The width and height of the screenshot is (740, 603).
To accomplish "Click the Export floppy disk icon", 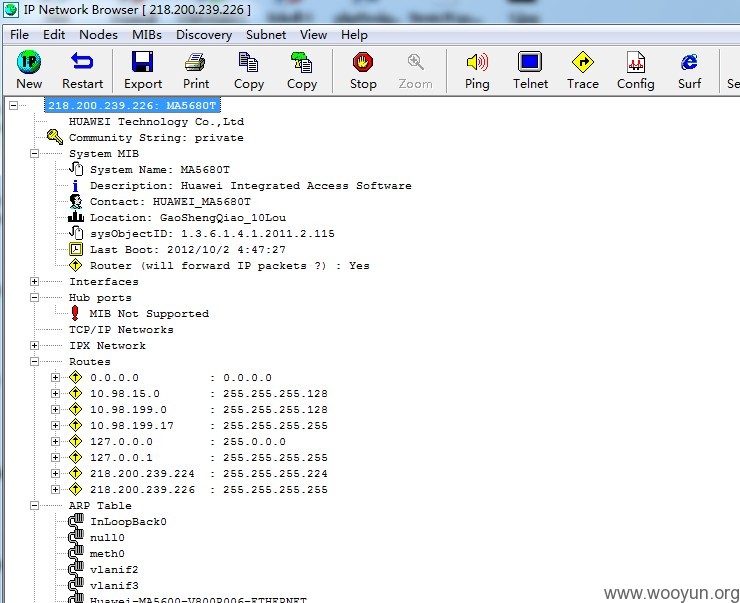I will point(143,61).
